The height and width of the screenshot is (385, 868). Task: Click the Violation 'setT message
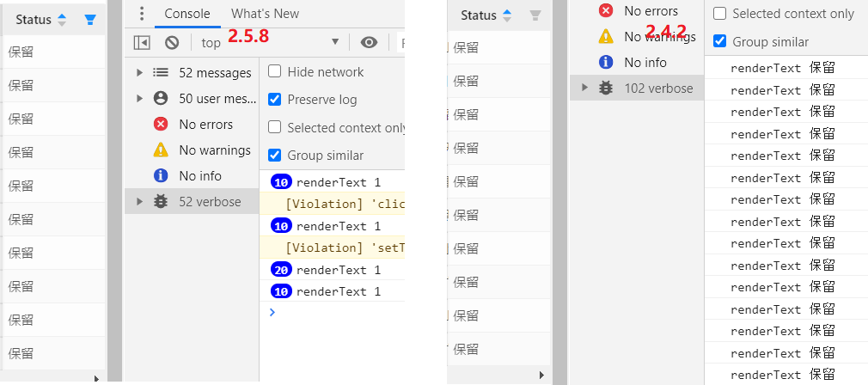332,247
